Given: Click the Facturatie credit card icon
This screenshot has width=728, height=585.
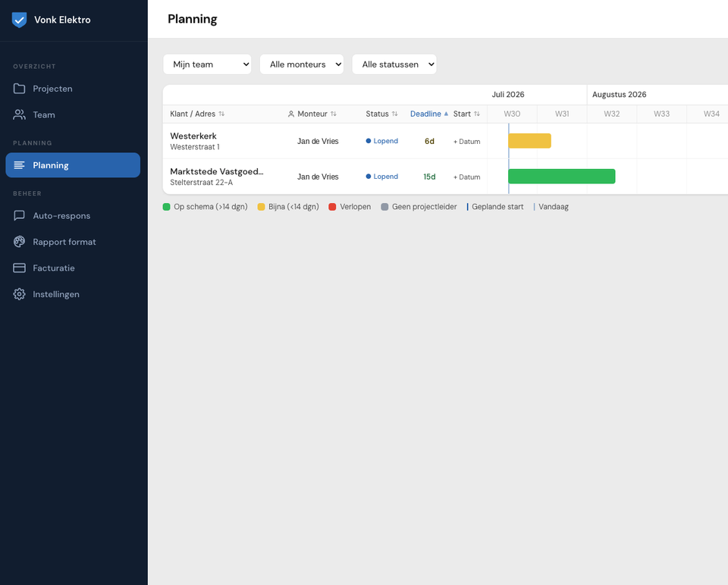Looking at the screenshot, I should tap(19, 267).
